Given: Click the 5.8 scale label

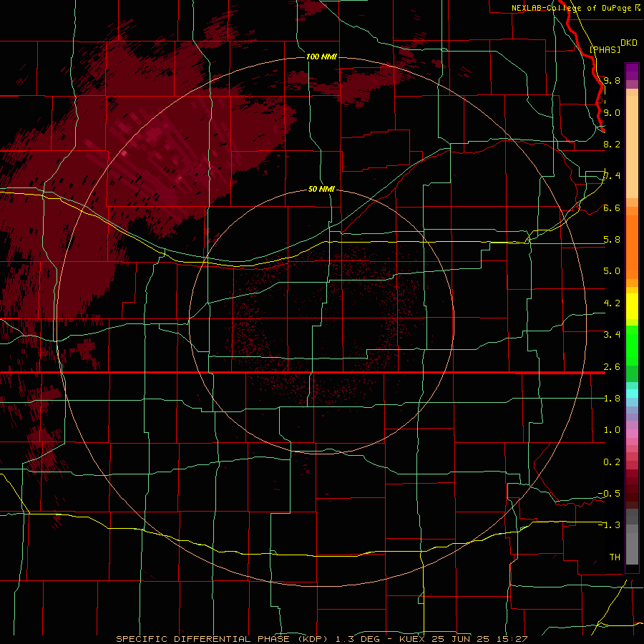Looking at the screenshot, I should tap(612, 239).
